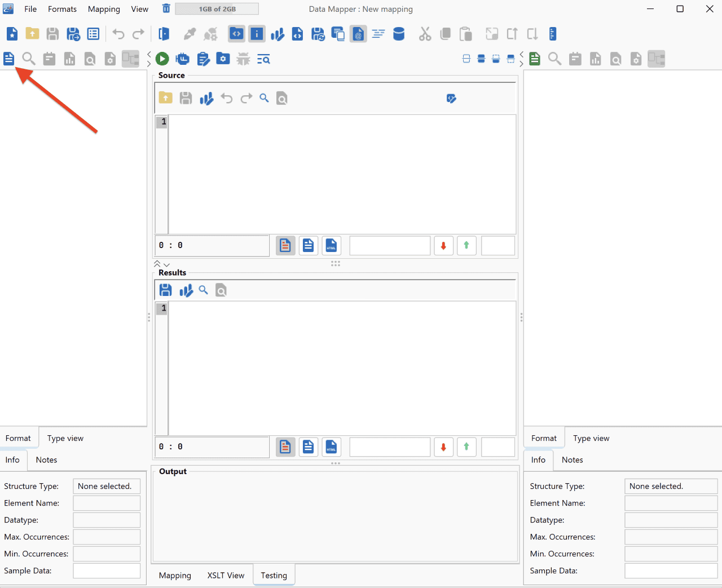722x588 pixels.
Task: Open the blue database cylinder icon
Action: coord(399,34)
